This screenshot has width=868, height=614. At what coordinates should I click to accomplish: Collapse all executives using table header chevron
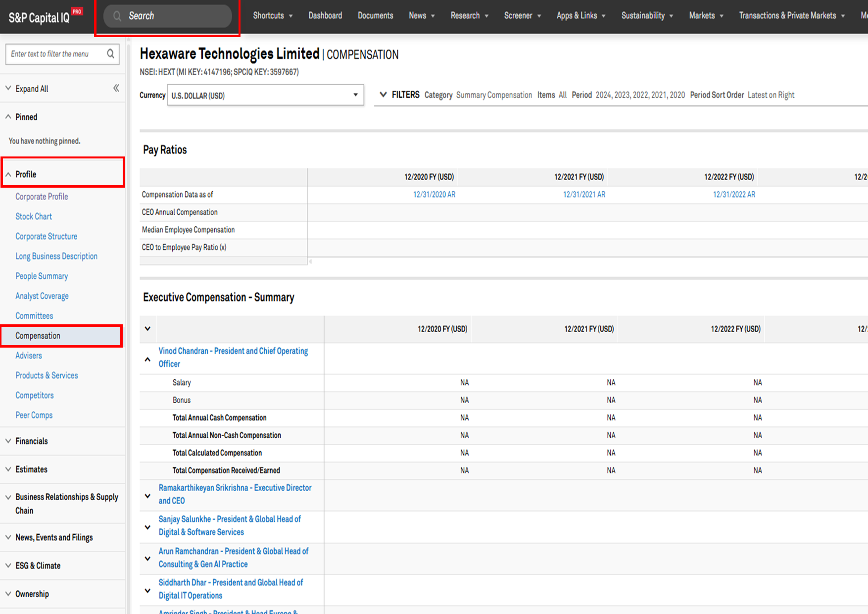pos(147,329)
